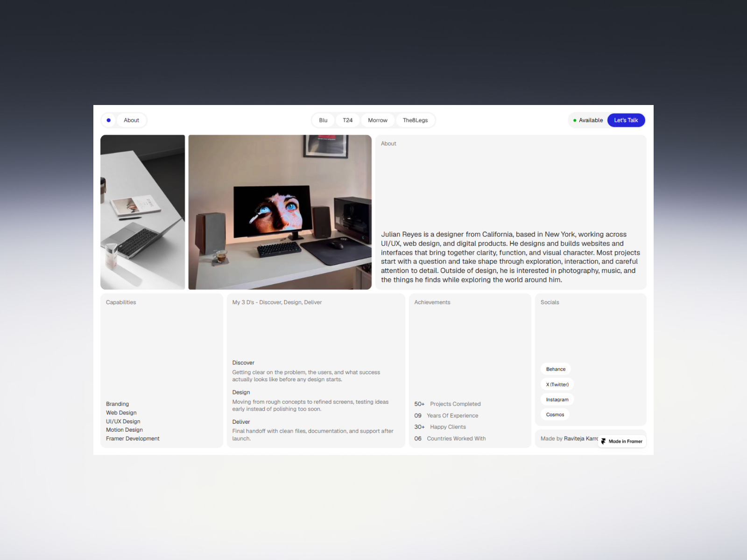Click the Capabilities card heading

(121, 302)
